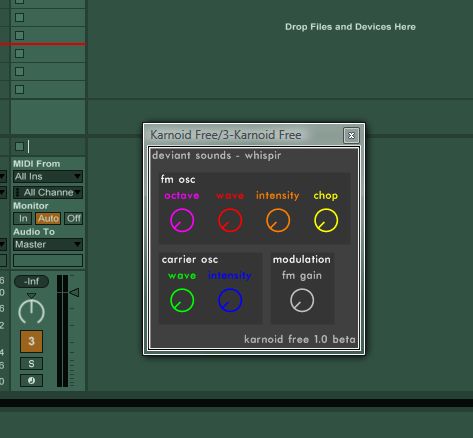The height and width of the screenshot is (438, 473).
Task: Set Monitor to Auto
Action: [x=48, y=219]
